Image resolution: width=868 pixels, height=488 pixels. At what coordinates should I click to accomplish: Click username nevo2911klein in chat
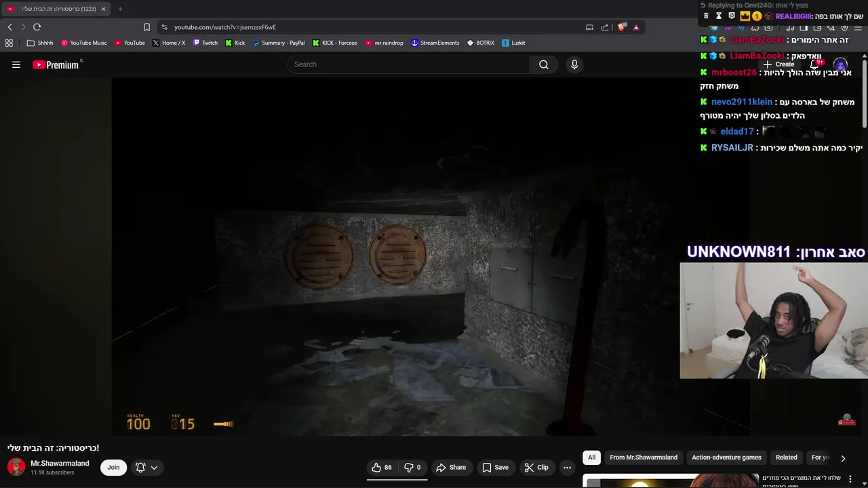tap(742, 102)
